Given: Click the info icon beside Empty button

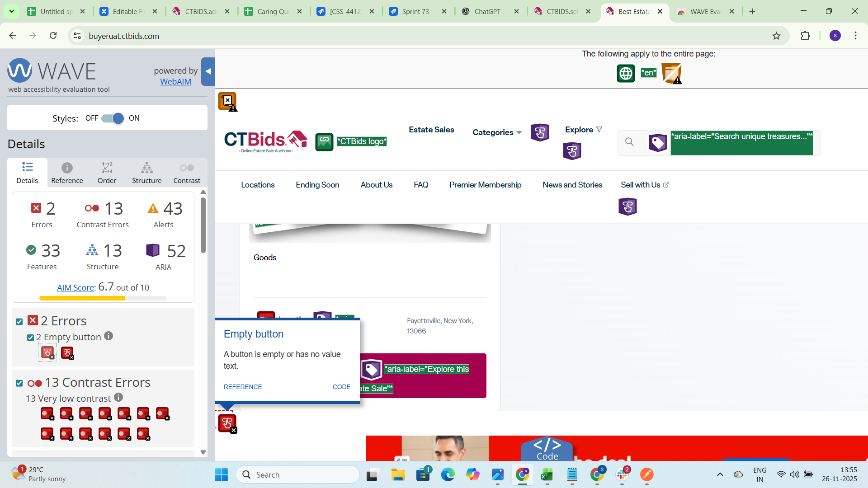Looking at the screenshot, I should click(108, 336).
